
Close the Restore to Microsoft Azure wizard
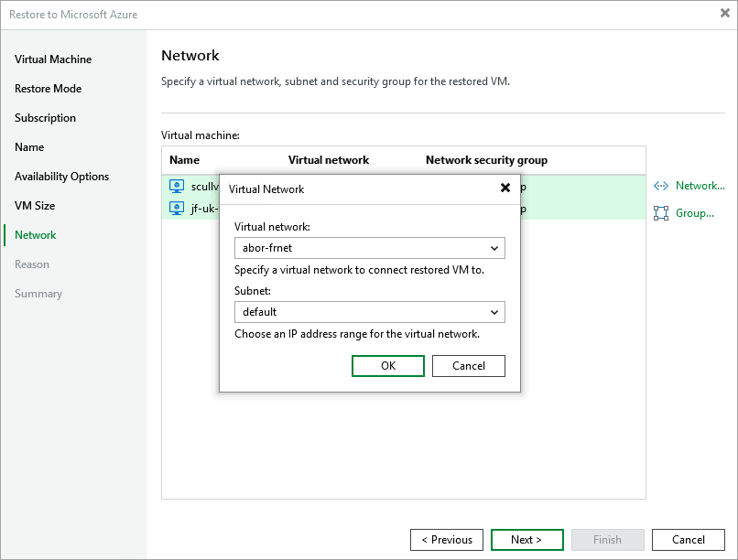click(x=725, y=13)
